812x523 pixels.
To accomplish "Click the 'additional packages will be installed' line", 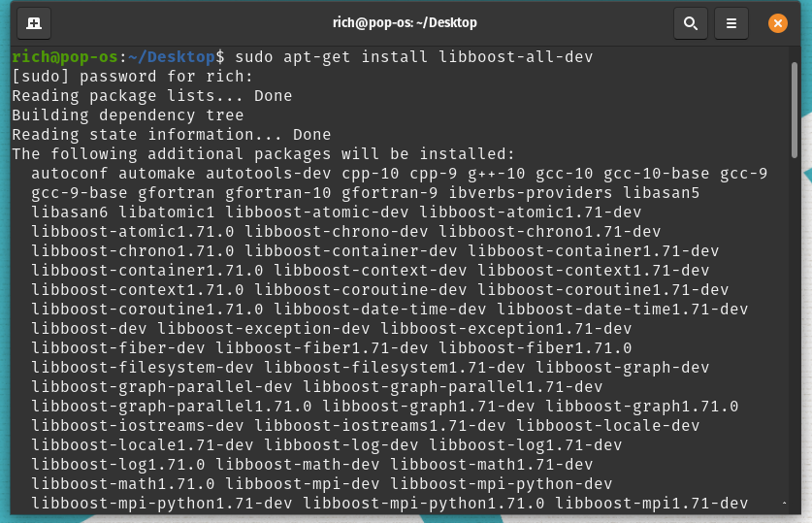I will (263, 154).
